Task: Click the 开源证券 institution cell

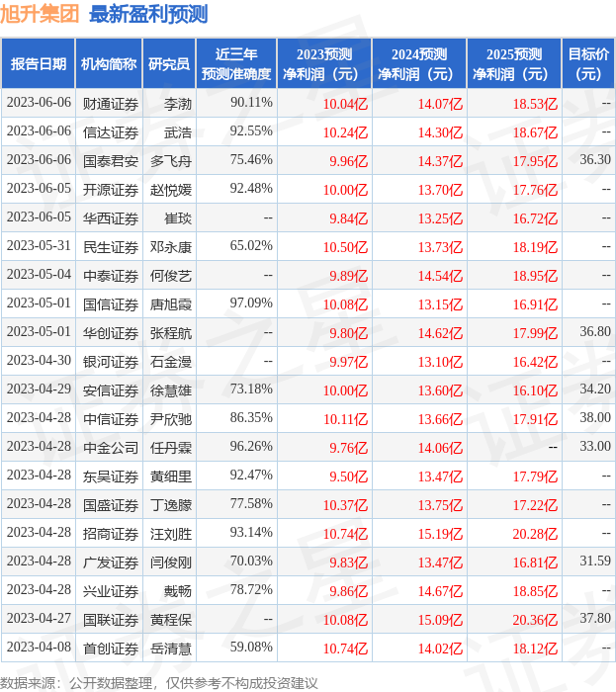Action: (111, 190)
